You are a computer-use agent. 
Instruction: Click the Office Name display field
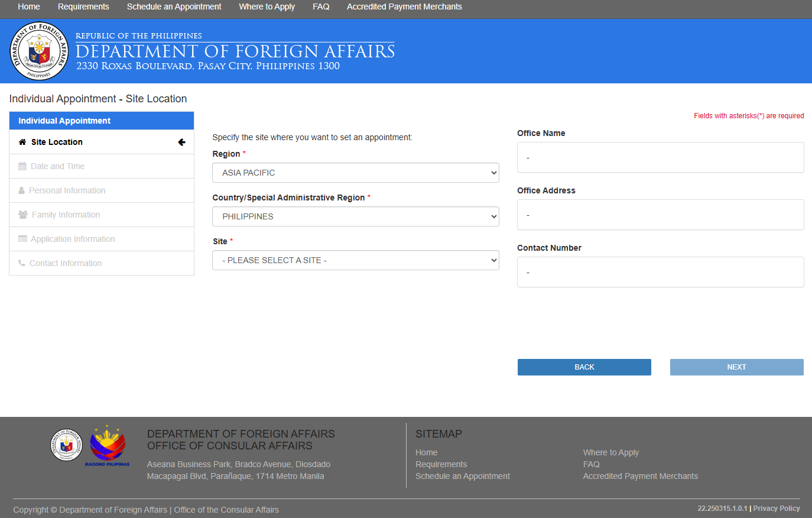pos(660,157)
